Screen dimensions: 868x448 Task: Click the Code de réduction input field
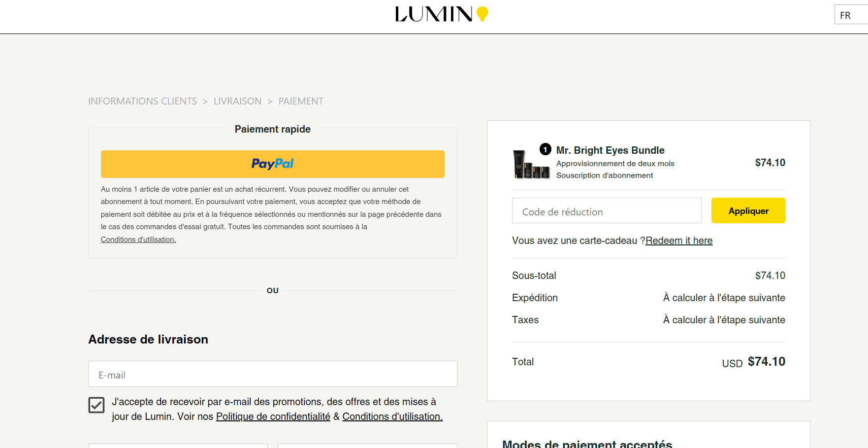[x=607, y=211]
